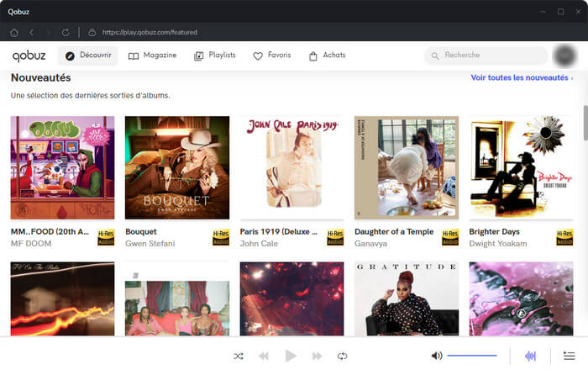Open the play queue list icon
Image resolution: width=588 pixels, height=375 pixels.
[569, 356]
